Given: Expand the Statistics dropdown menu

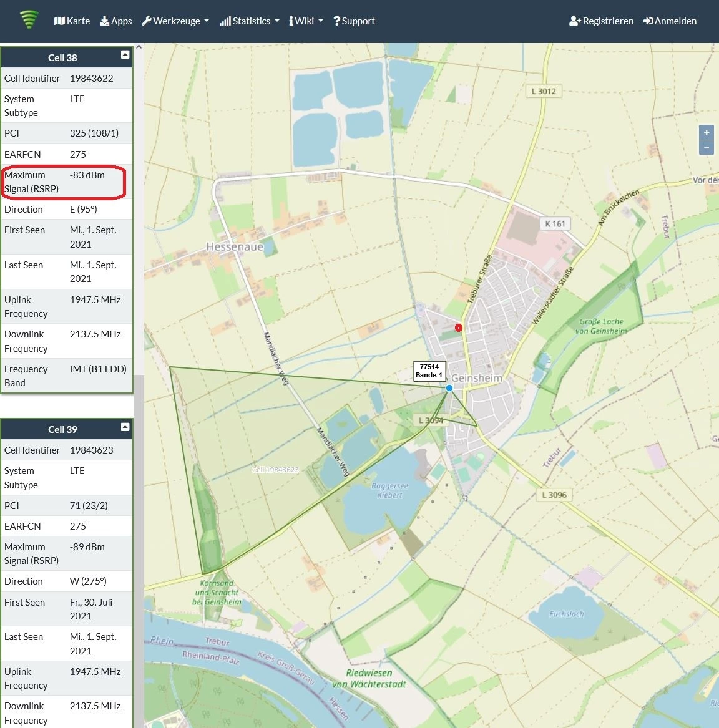Looking at the screenshot, I should (249, 21).
